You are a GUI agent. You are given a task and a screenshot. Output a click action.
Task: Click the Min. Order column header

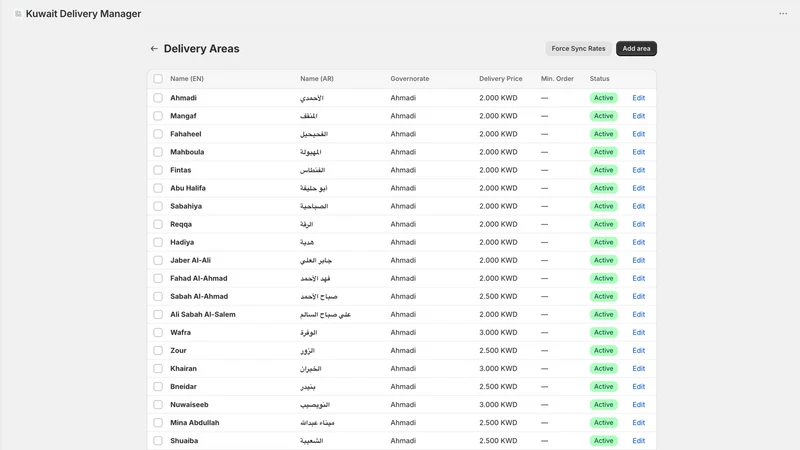tap(557, 79)
